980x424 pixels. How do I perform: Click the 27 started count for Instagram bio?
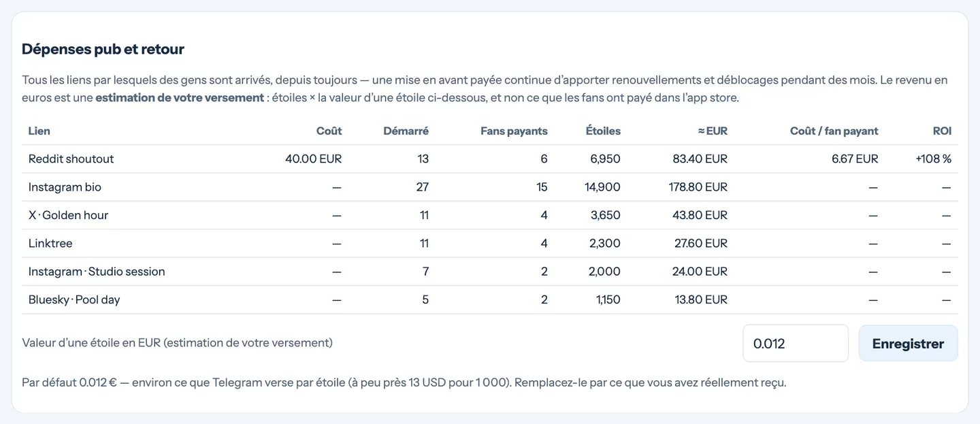click(422, 187)
